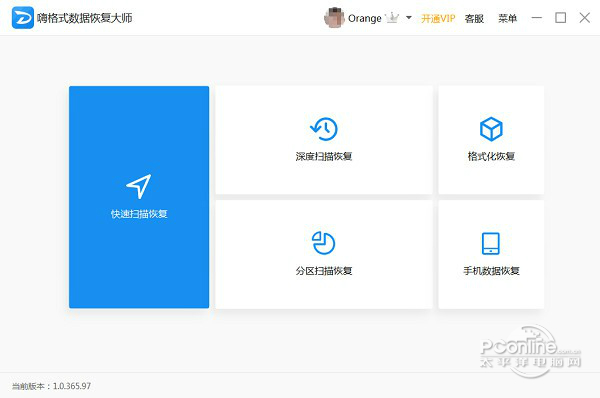
Task: Click the user avatar picture
Action: pos(334,18)
